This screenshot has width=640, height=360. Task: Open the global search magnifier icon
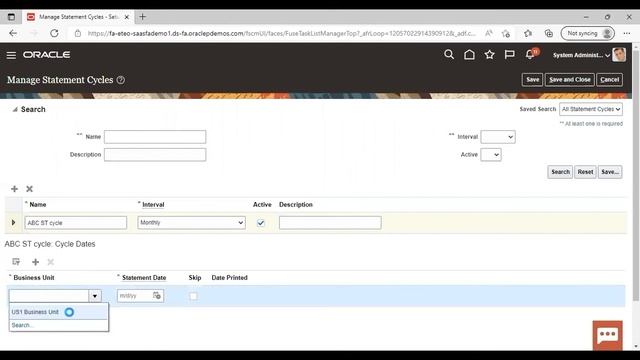449,54
